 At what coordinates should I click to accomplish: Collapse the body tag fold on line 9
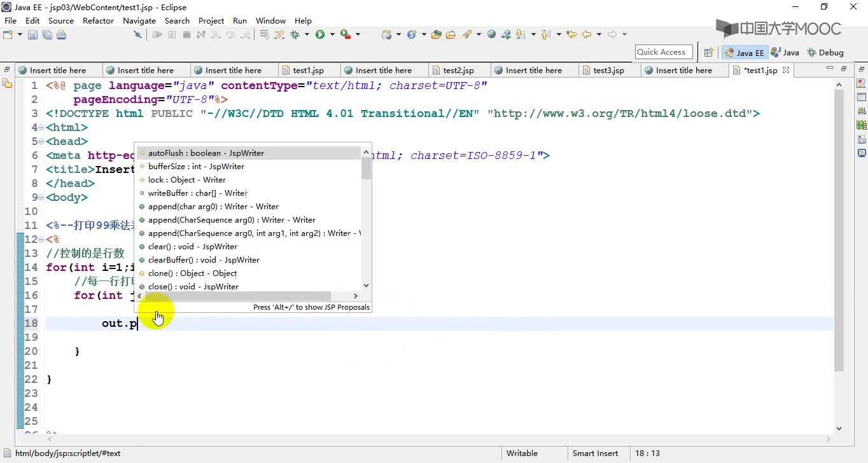coord(41,197)
